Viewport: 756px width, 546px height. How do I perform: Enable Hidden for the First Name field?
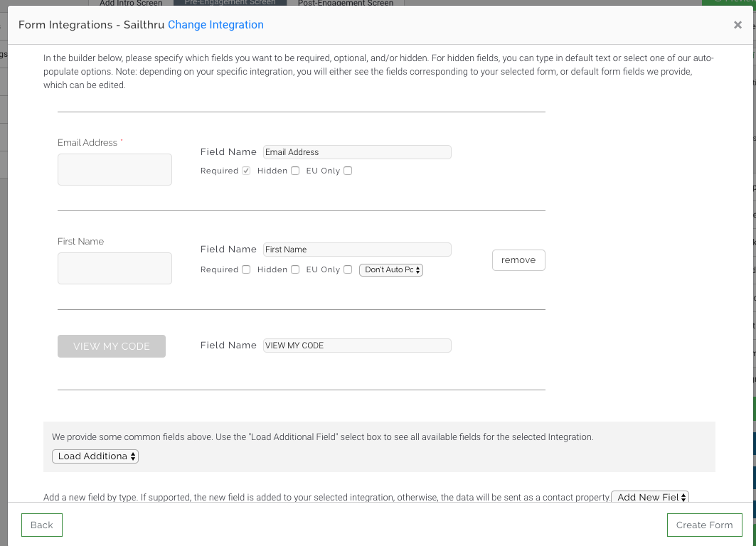(x=295, y=269)
